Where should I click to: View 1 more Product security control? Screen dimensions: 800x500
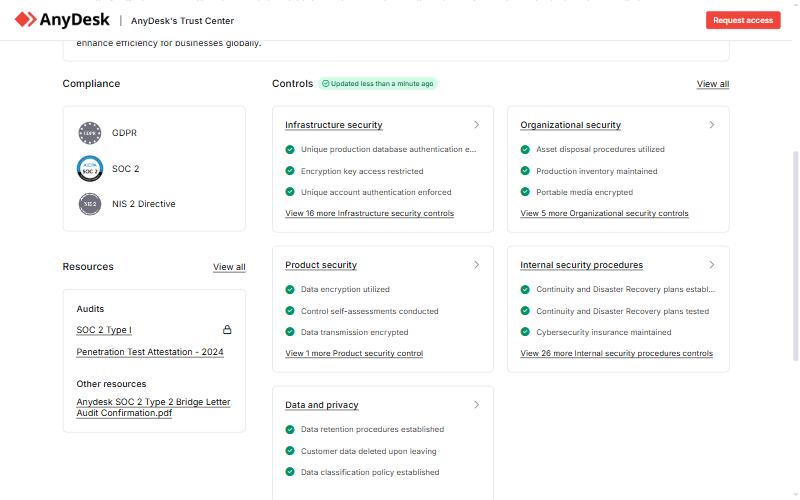(354, 353)
